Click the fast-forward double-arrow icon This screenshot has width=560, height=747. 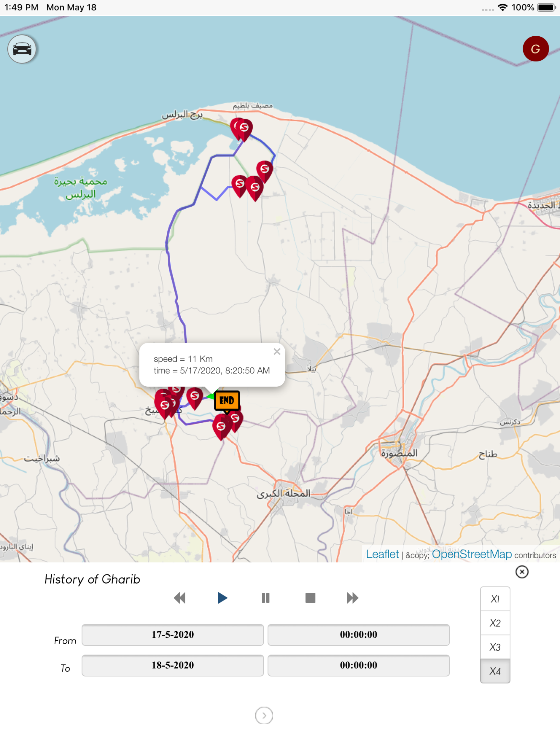pyautogui.click(x=352, y=598)
